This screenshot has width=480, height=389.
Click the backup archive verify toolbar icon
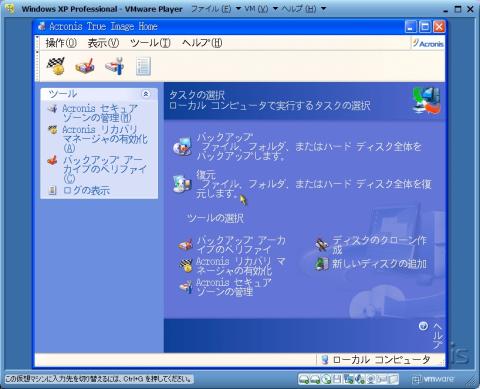[85, 66]
